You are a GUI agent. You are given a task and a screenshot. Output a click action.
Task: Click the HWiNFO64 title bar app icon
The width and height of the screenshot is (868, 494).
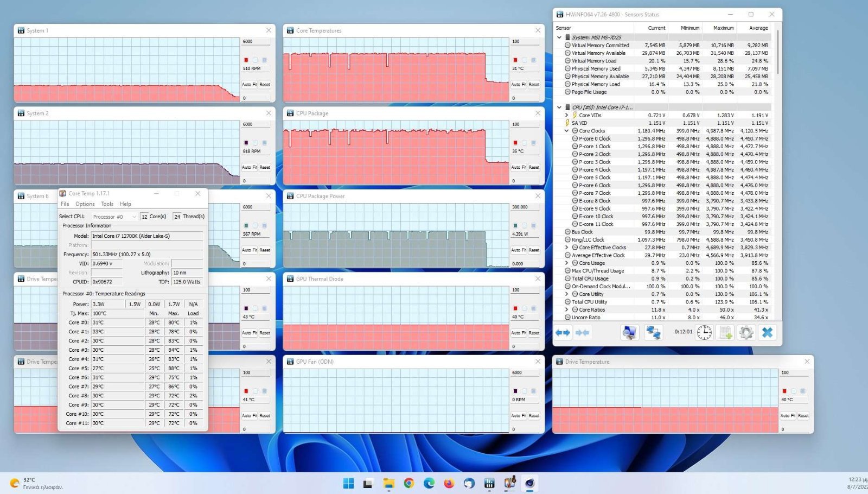[560, 15]
